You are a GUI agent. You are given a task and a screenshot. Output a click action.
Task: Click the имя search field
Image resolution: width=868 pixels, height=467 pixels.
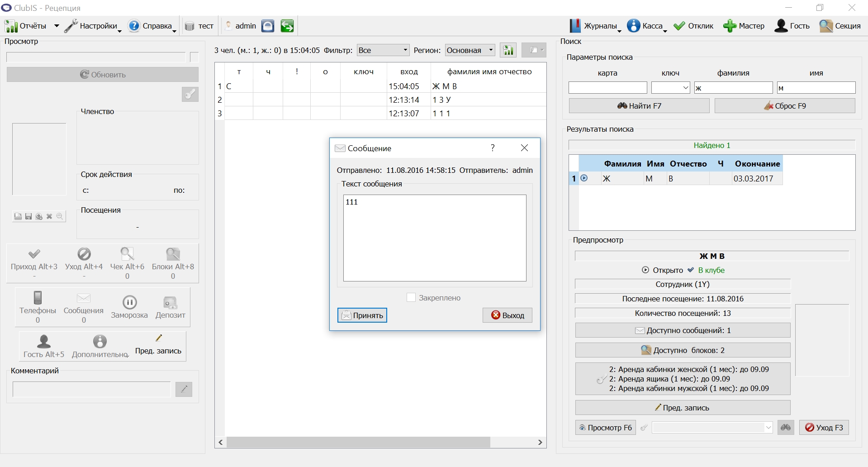[816, 88]
